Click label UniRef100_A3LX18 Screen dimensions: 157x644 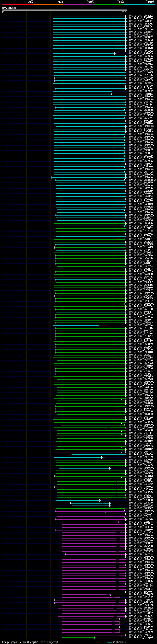(x=141, y=358)
